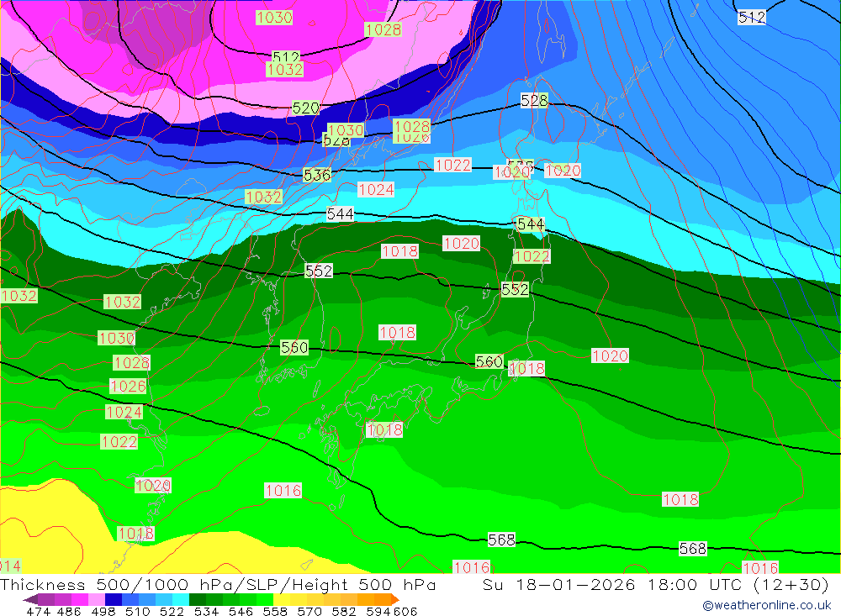Image resolution: width=841 pixels, height=616 pixels.
Task: Click the orange right arrow end of legend
Action: (394, 599)
